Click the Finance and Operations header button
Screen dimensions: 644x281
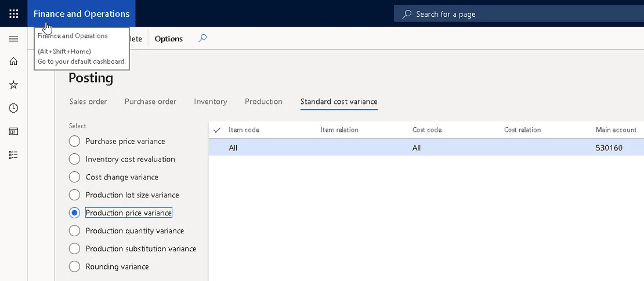(81, 13)
